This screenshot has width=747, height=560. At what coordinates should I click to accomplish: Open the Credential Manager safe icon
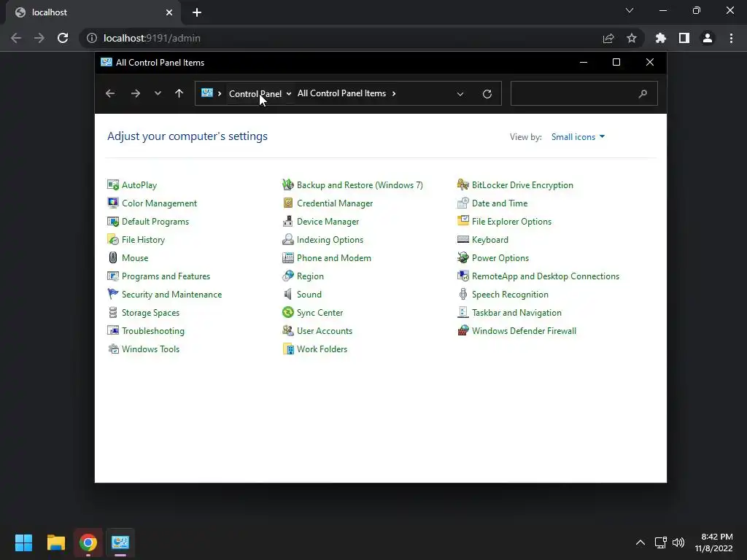[x=287, y=203]
